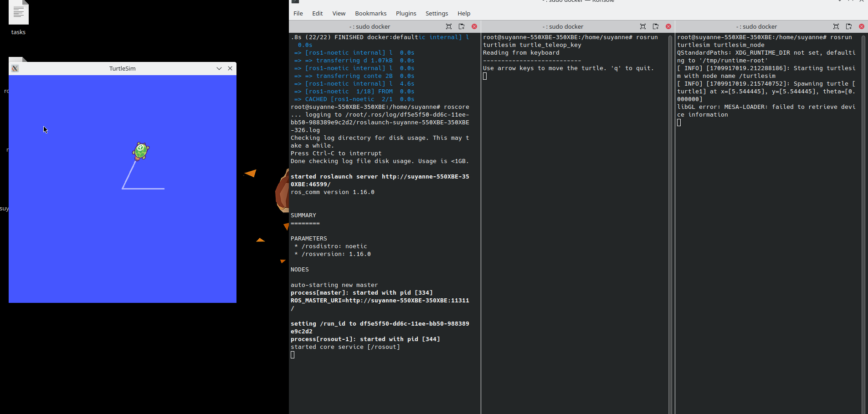Maximize the turtle_teleop_key terminal pane

click(x=643, y=26)
